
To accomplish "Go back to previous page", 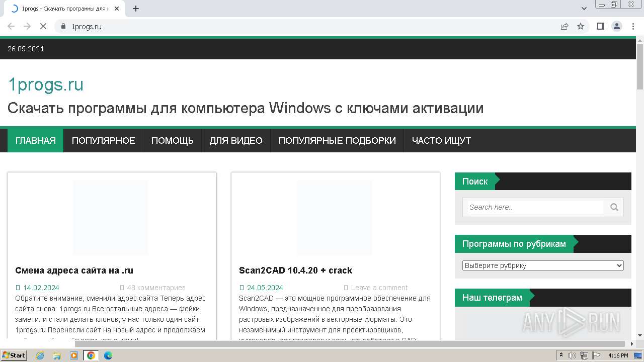I will point(11,26).
